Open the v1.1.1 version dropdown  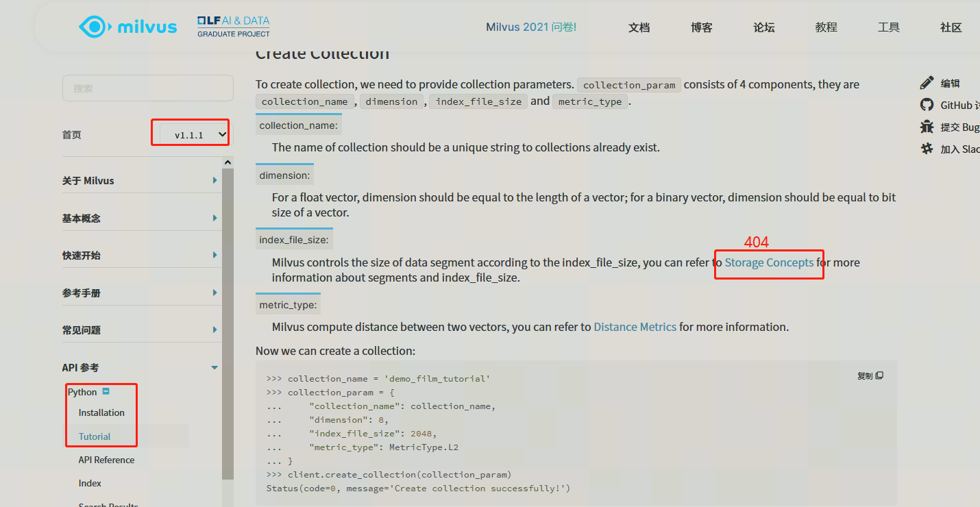pos(190,132)
